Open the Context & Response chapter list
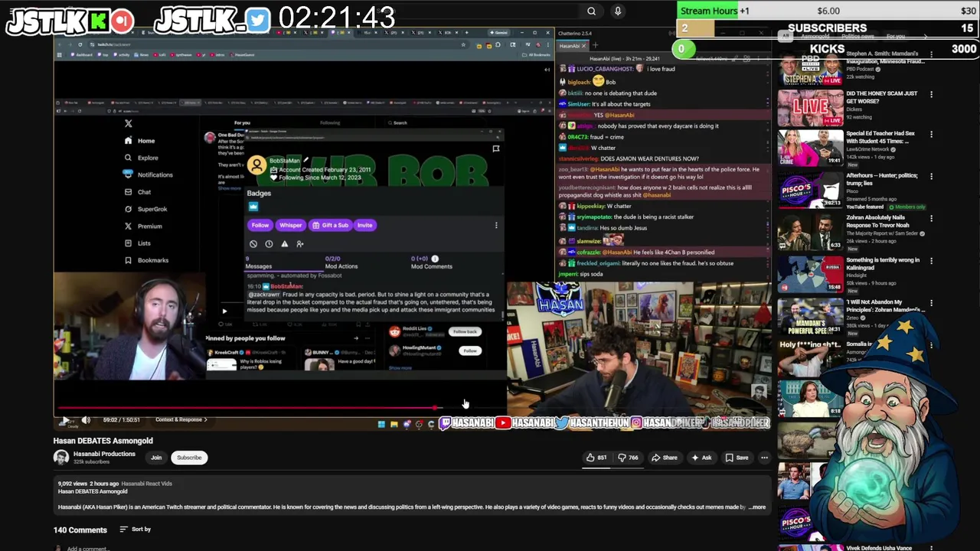 (x=181, y=419)
